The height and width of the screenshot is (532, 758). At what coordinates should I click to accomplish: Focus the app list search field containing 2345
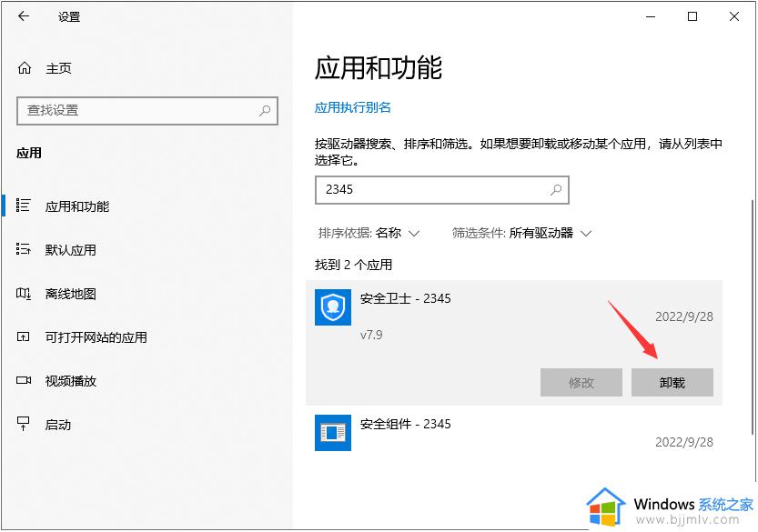[x=442, y=190]
